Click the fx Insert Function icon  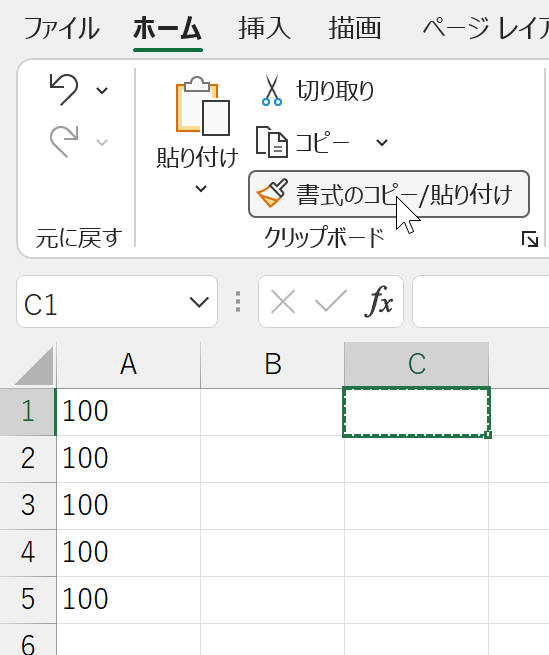tap(379, 301)
